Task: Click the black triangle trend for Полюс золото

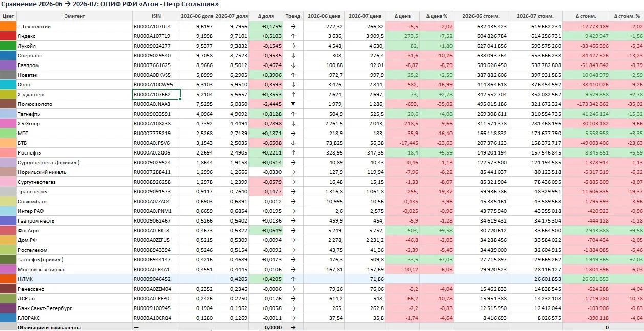Action: coord(293,104)
